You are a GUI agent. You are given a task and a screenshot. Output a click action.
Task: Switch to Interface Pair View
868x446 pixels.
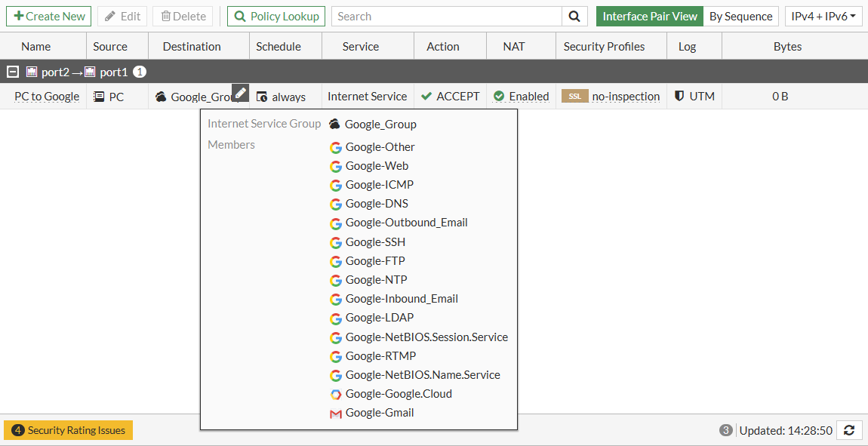pos(649,16)
